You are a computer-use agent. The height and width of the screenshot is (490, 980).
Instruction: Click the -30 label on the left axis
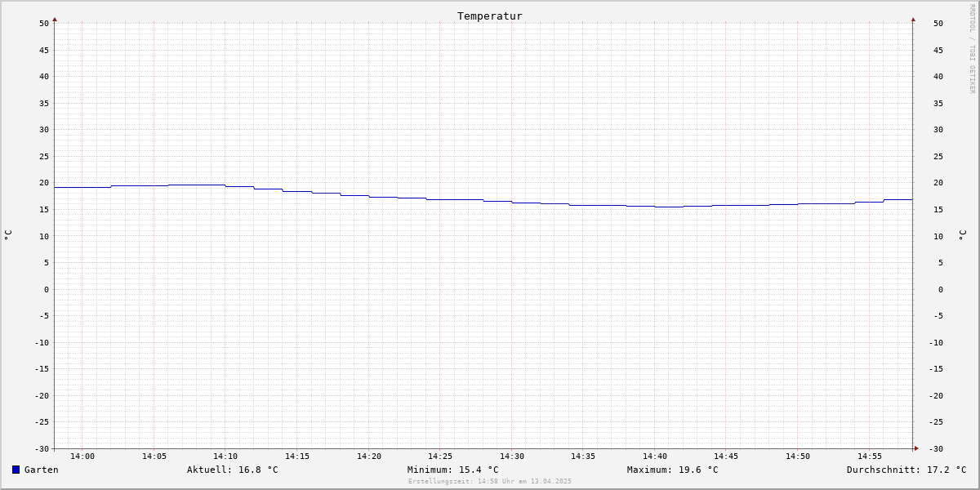42,449
